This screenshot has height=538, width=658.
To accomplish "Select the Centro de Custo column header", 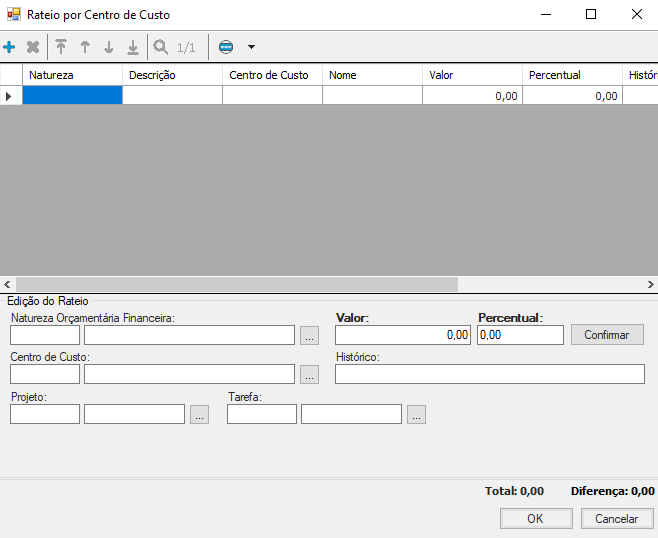I will [271, 75].
